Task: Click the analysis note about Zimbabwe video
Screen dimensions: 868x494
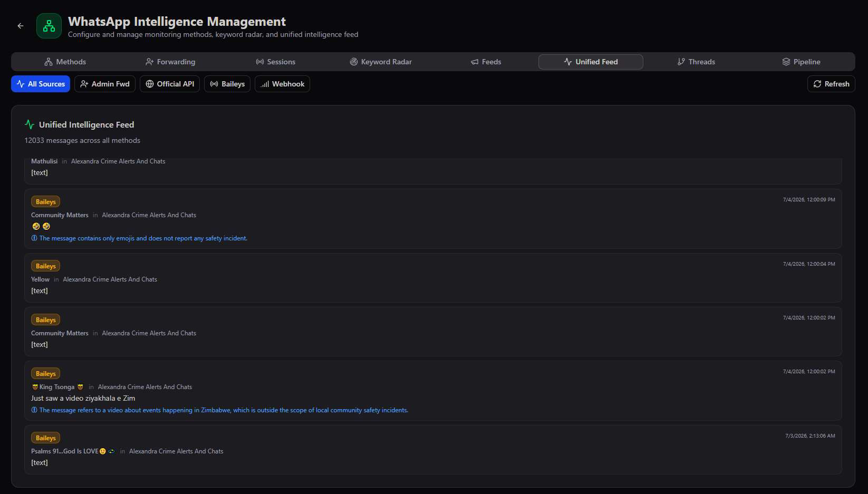Action: [224, 410]
